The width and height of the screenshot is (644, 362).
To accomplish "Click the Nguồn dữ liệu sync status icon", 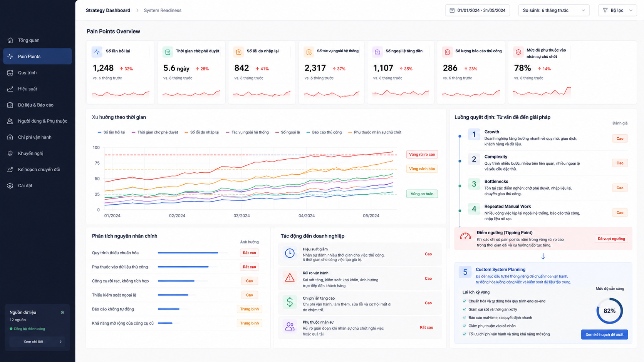I will (x=62, y=312).
